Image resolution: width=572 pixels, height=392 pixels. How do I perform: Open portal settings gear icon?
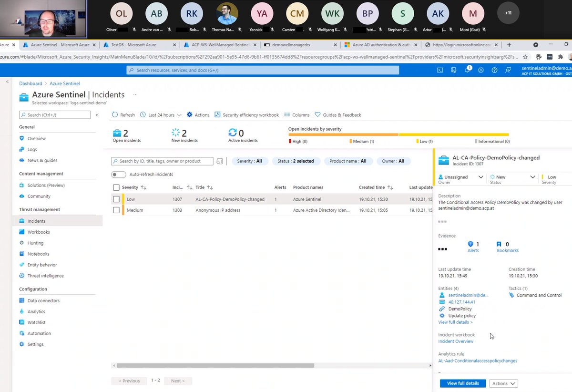pos(481,70)
